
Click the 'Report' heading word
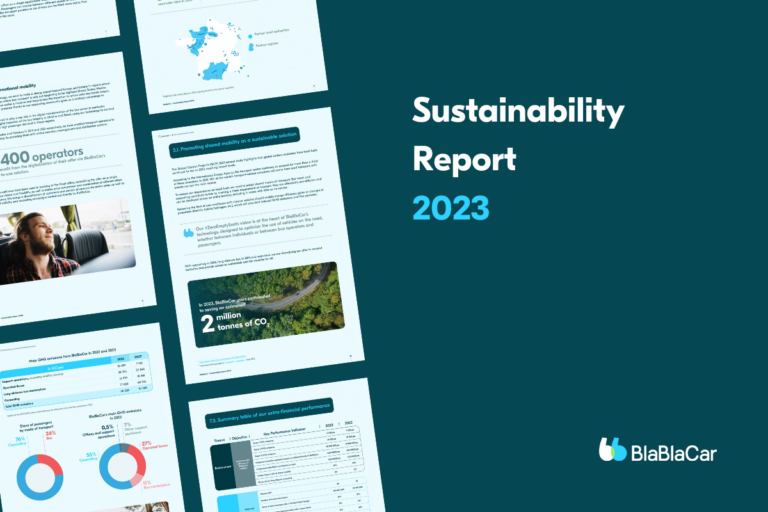[x=464, y=159]
